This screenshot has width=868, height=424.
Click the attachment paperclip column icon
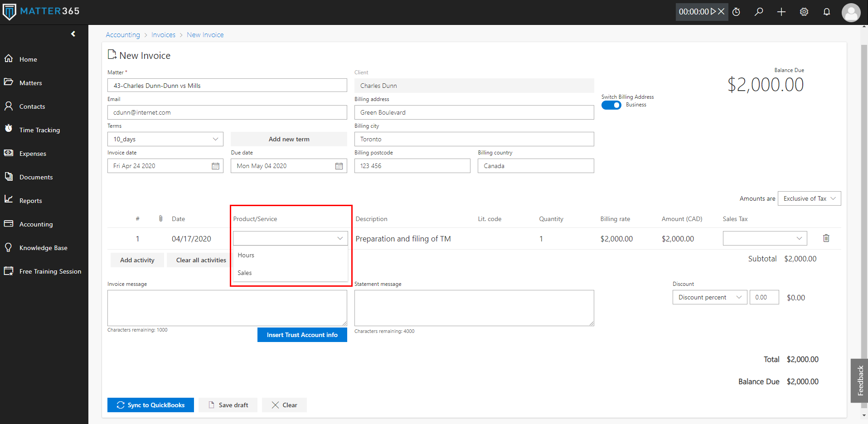coord(160,219)
